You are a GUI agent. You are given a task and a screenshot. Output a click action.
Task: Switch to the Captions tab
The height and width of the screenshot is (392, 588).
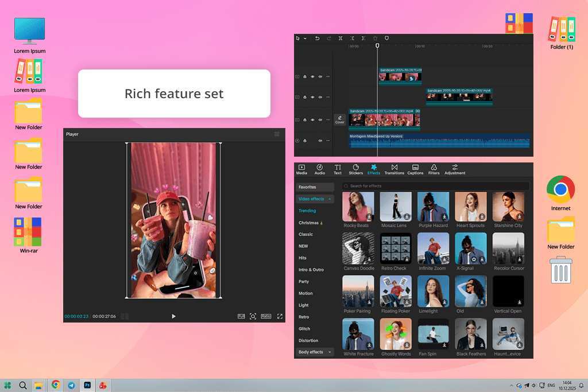click(415, 169)
